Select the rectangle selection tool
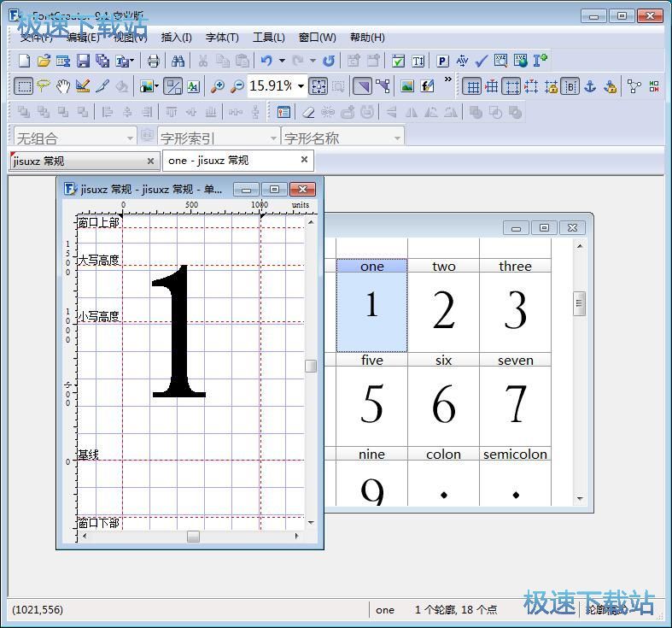672x628 pixels. point(24,86)
